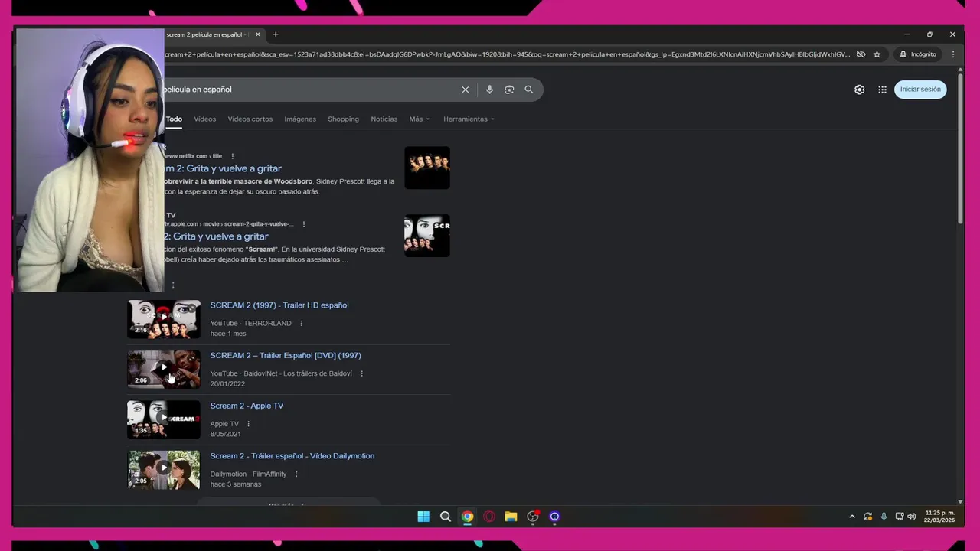Open the Scream 2 - Apple TV video link
This screenshot has height=551, width=980.
247,406
